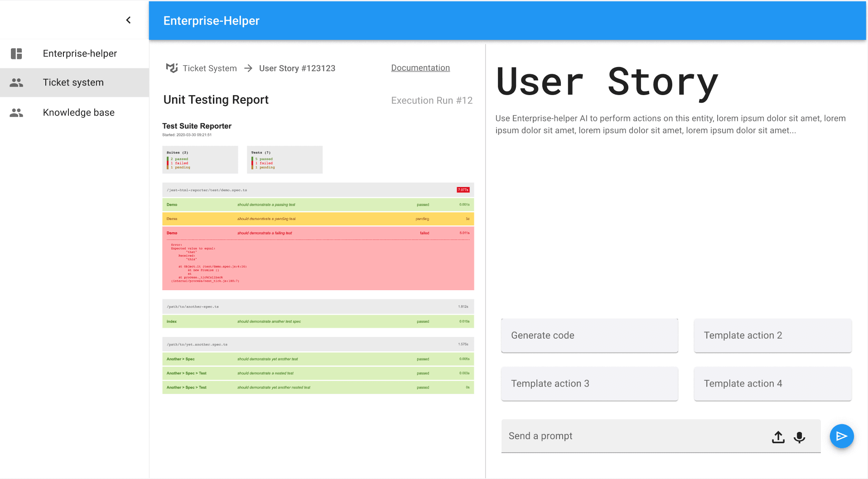Click Template action 3 button
The height and width of the screenshot is (479, 868).
coord(589,383)
